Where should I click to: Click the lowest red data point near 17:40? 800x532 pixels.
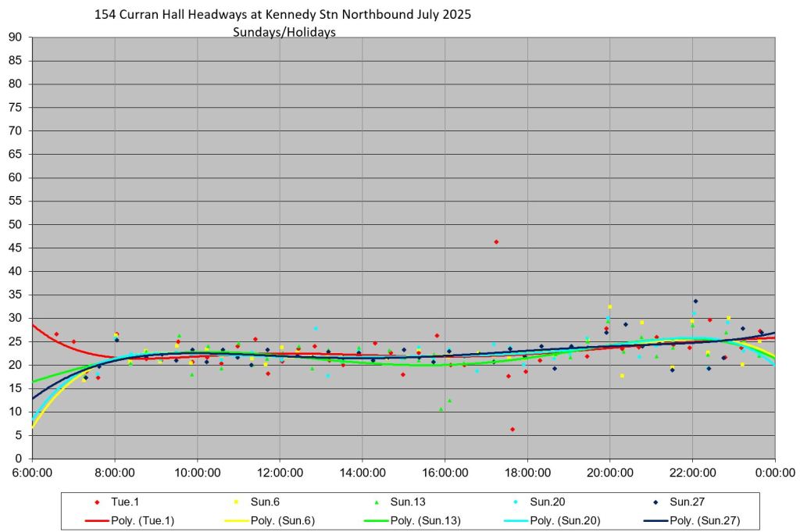click(x=512, y=430)
